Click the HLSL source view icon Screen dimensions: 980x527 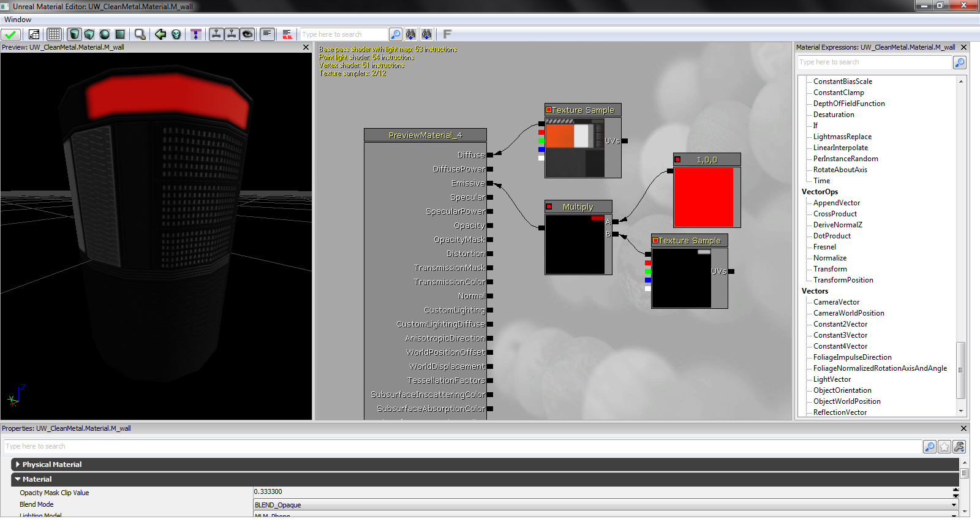click(287, 34)
